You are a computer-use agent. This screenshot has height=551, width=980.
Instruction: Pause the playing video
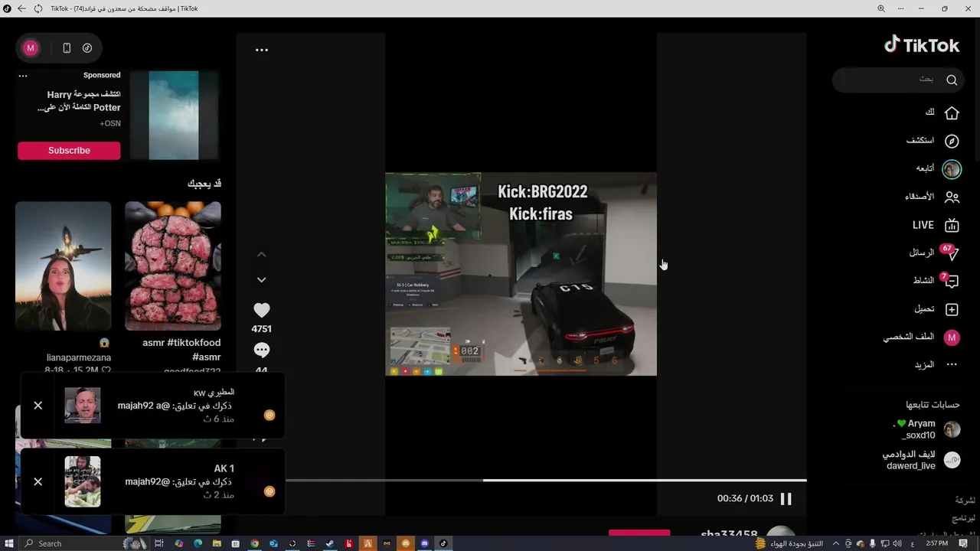(786, 499)
